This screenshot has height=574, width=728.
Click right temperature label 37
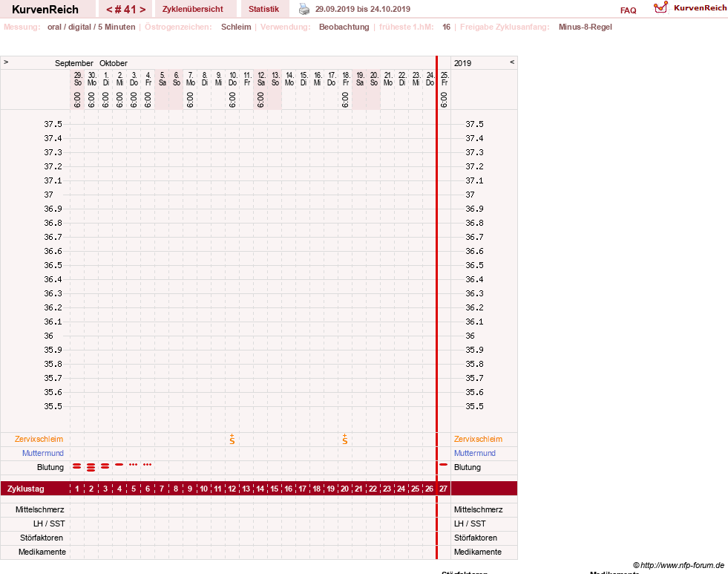[470, 195]
